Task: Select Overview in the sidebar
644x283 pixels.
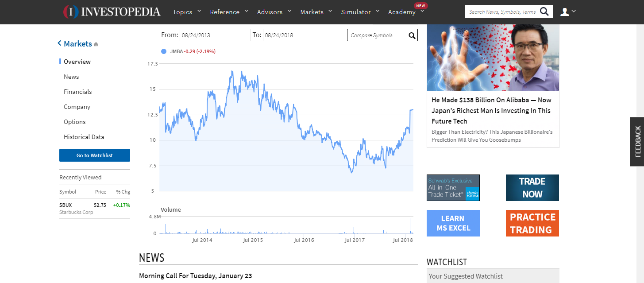Action: coord(77,62)
